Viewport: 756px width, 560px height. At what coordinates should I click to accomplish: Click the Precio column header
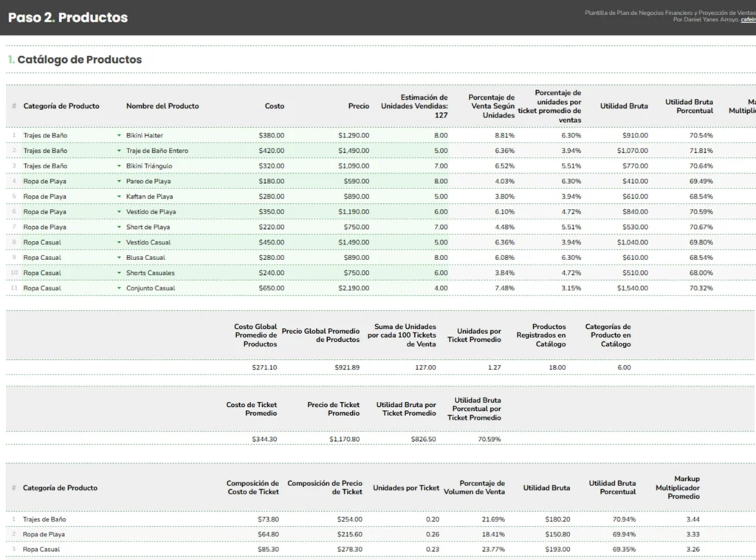click(x=360, y=106)
